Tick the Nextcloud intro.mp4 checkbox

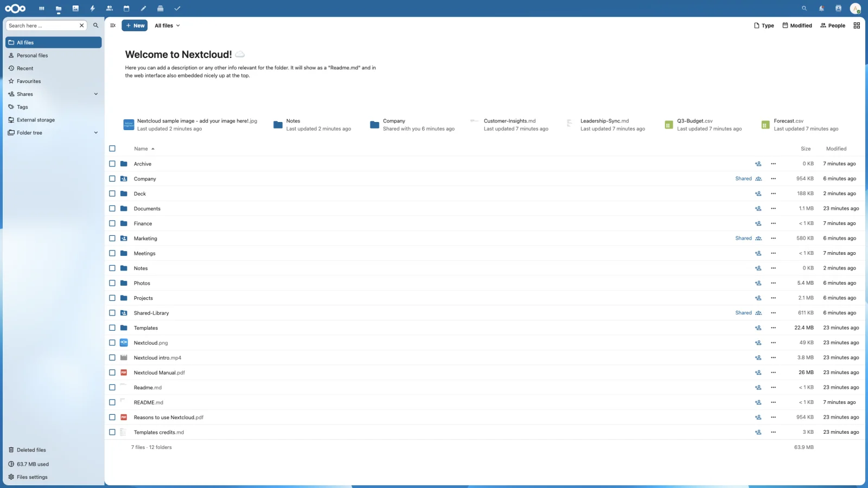click(112, 358)
